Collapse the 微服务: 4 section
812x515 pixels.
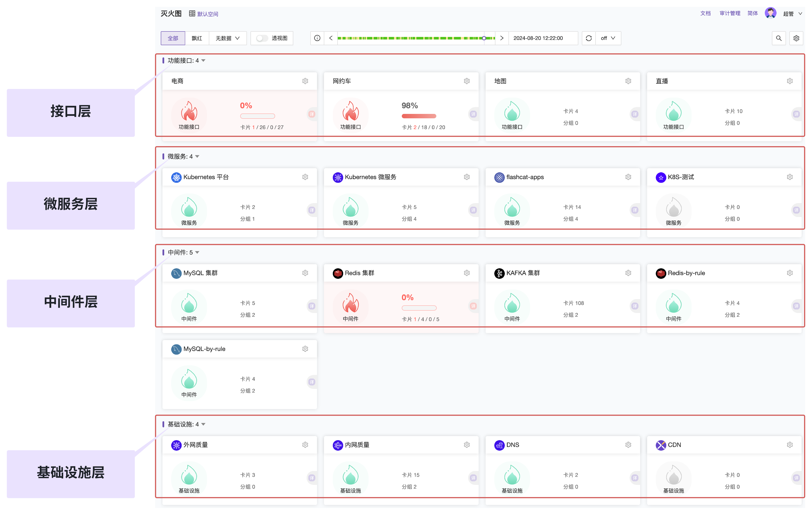(x=197, y=157)
